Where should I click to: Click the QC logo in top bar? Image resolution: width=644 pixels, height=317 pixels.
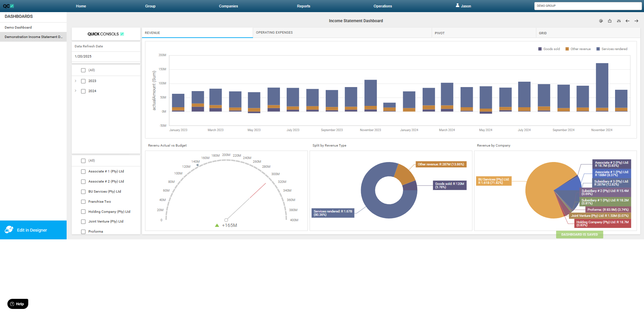(9, 6)
